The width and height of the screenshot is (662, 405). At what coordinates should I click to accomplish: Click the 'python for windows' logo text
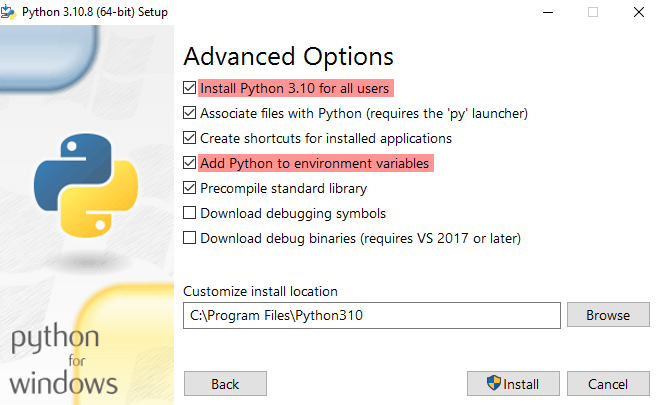point(65,359)
